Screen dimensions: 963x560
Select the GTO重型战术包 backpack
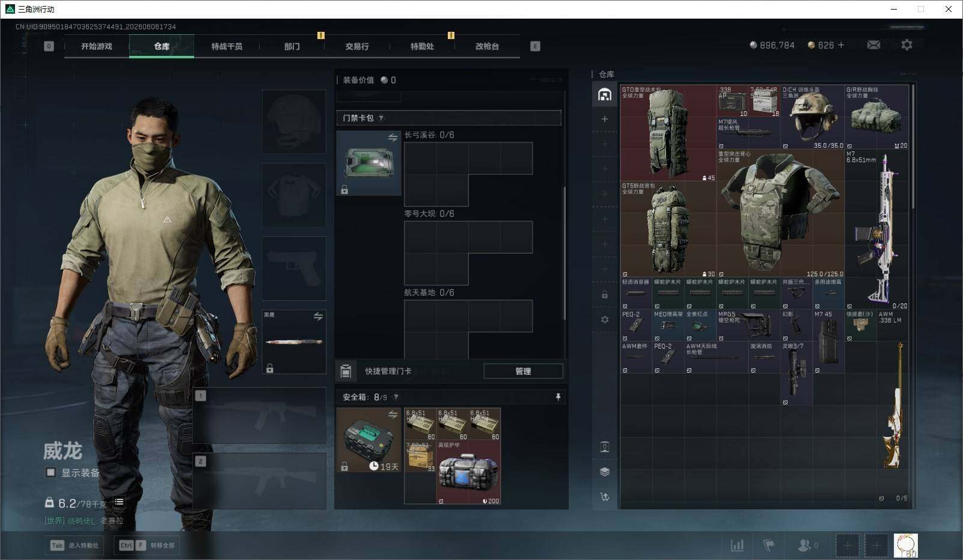(x=668, y=133)
